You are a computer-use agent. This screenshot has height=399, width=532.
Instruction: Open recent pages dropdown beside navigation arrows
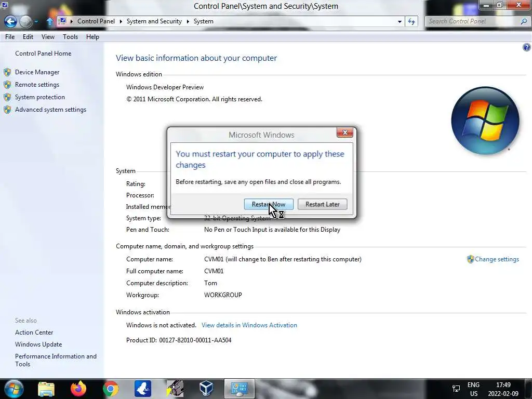(36, 22)
